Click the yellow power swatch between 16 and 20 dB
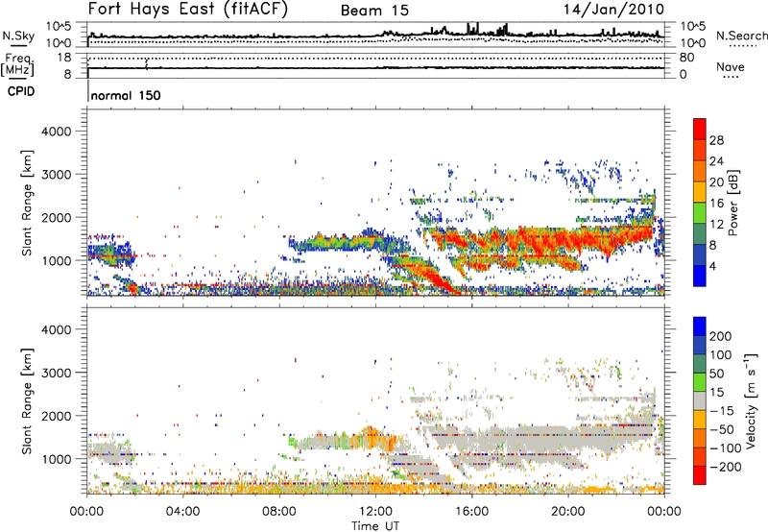768x532 pixels. [700, 192]
